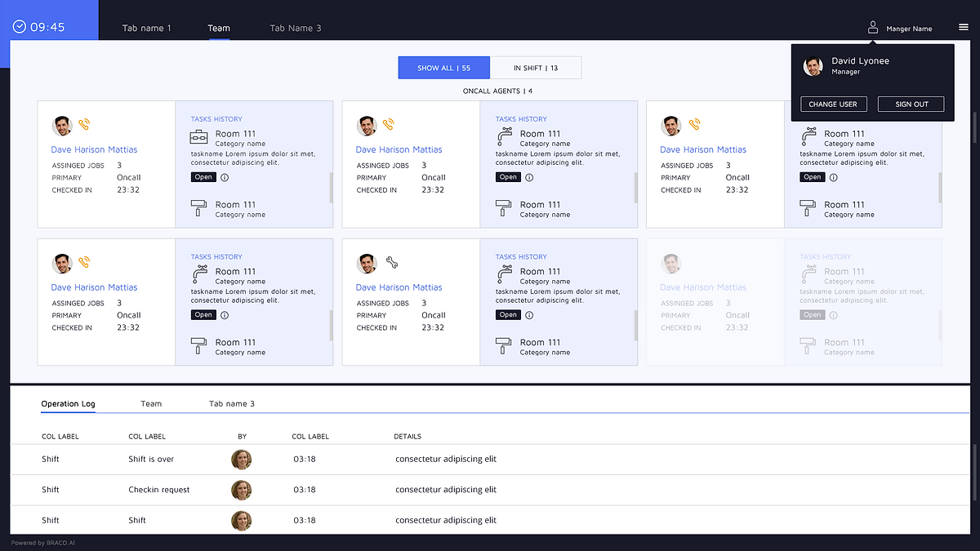Image resolution: width=980 pixels, height=551 pixels.
Task: Click the info icon beside Open in the top-right card
Action: [x=833, y=177]
